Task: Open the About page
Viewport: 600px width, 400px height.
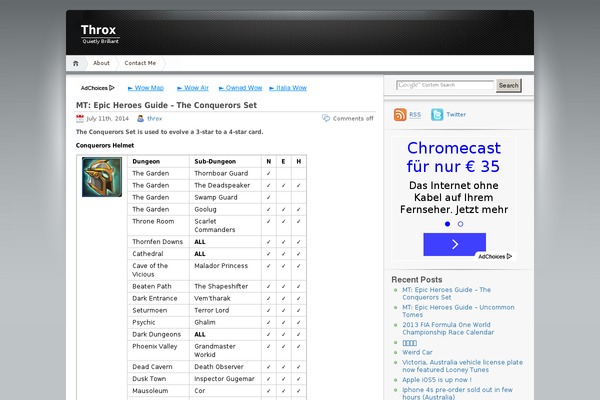Action: coord(101,63)
